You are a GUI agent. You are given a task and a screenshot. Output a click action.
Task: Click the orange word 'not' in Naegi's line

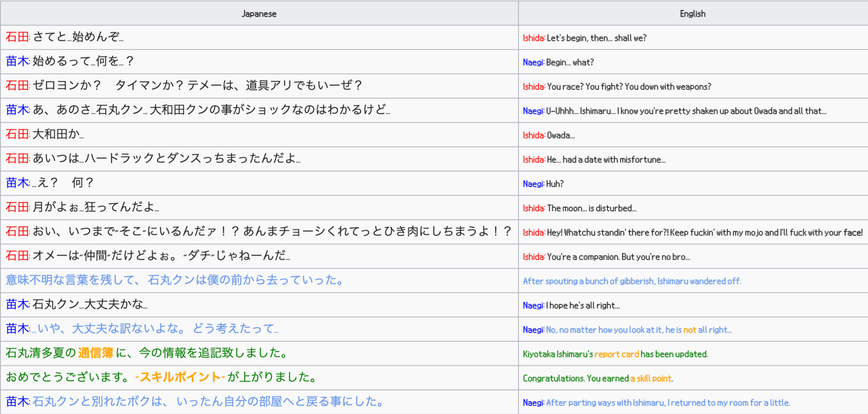[689, 330]
